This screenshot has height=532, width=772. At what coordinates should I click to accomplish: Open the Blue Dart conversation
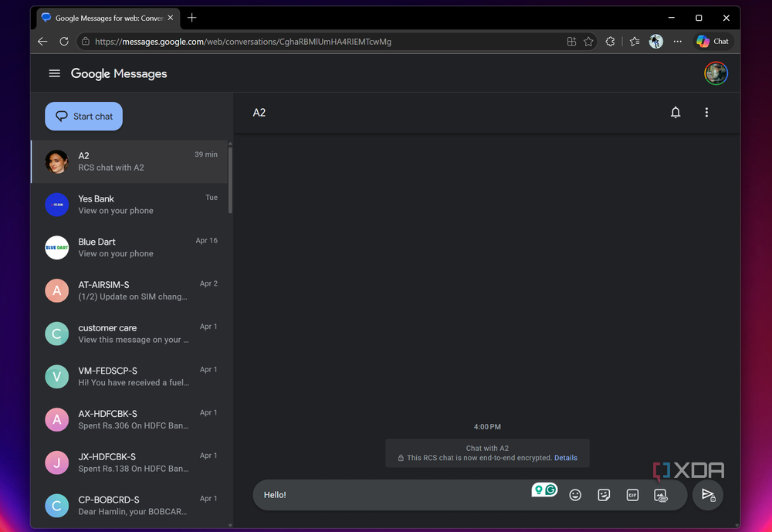pos(130,248)
